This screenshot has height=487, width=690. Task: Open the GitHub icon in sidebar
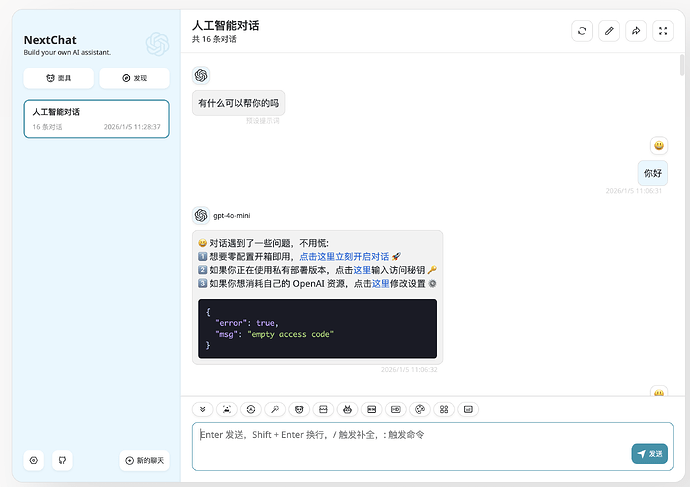62,460
